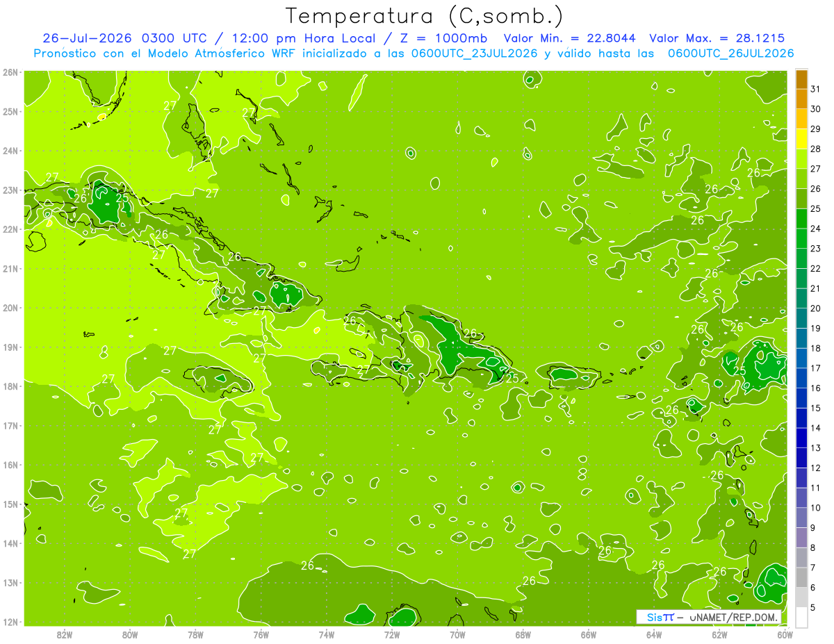Click the orange swatch between 30 and 31
This screenshot has height=644, width=834.
coord(801,99)
